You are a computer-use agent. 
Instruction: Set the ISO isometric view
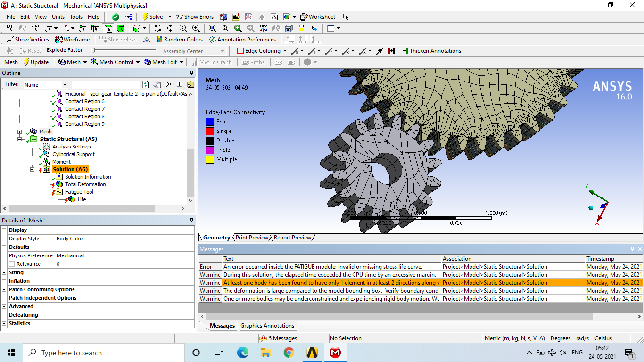263,28
